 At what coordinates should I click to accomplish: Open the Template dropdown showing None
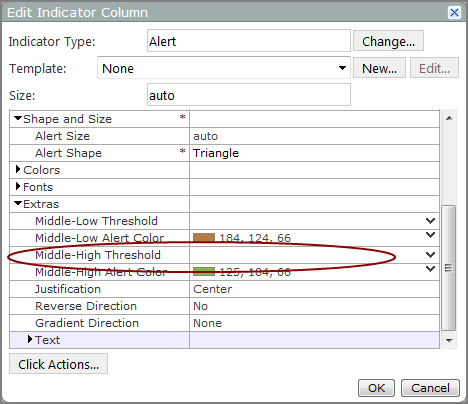[224, 68]
